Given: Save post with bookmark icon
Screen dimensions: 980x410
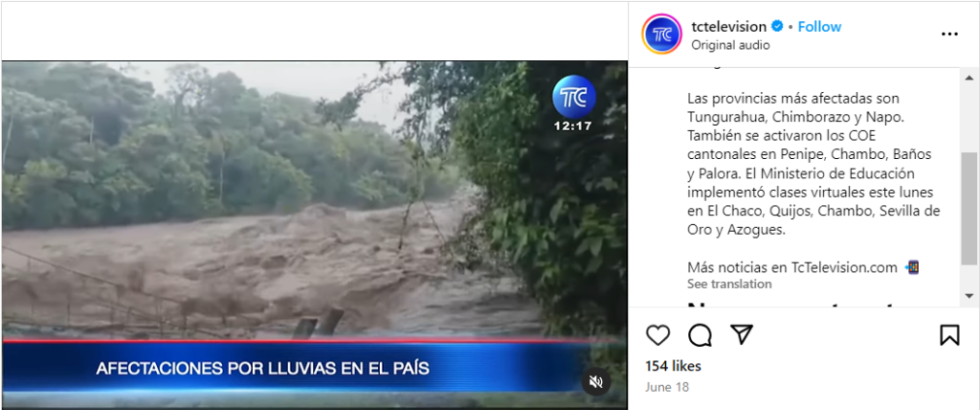Looking at the screenshot, I should click(x=949, y=335).
